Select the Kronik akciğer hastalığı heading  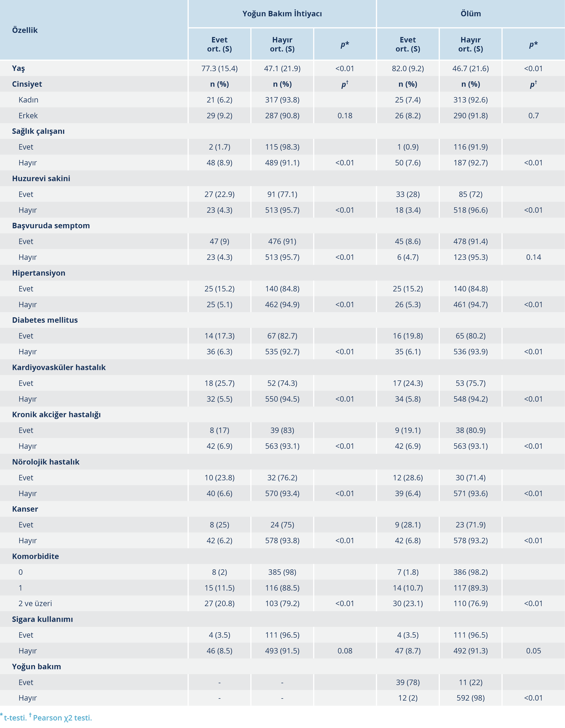click(x=56, y=415)
